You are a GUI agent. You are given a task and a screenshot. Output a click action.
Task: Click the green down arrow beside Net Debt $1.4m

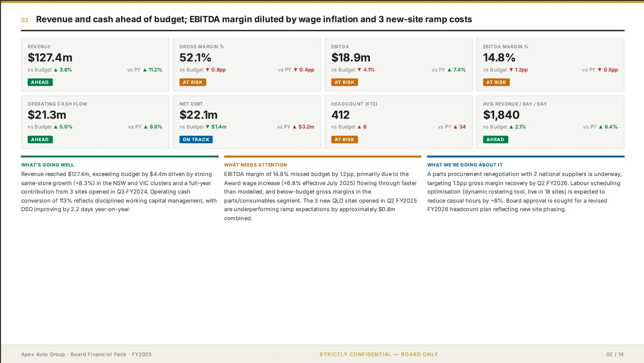point(208,127)
